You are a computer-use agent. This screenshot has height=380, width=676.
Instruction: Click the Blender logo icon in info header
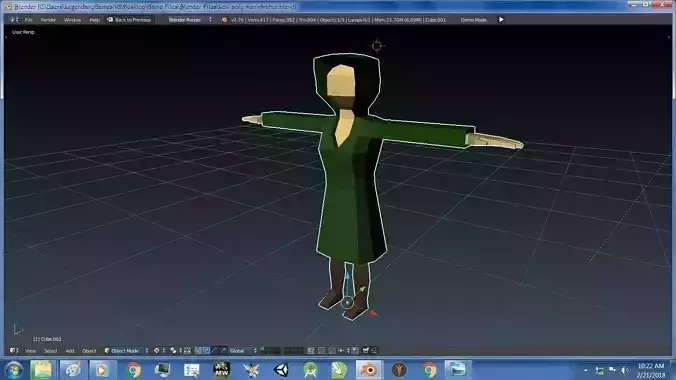(224, 20)
